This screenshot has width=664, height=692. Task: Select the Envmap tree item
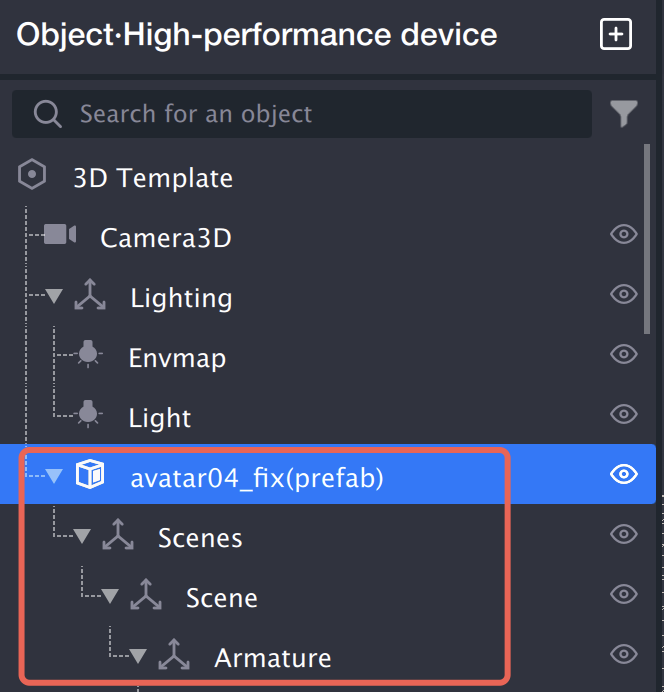click(177, 358)
